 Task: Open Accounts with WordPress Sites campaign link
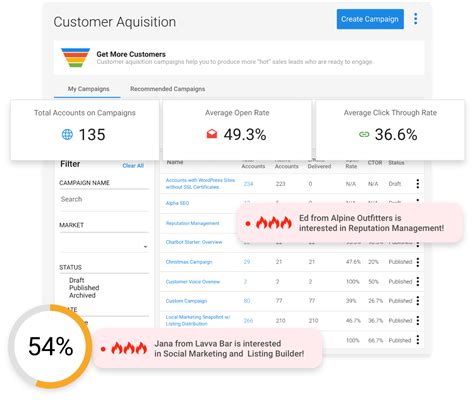(x=200, y=184)
